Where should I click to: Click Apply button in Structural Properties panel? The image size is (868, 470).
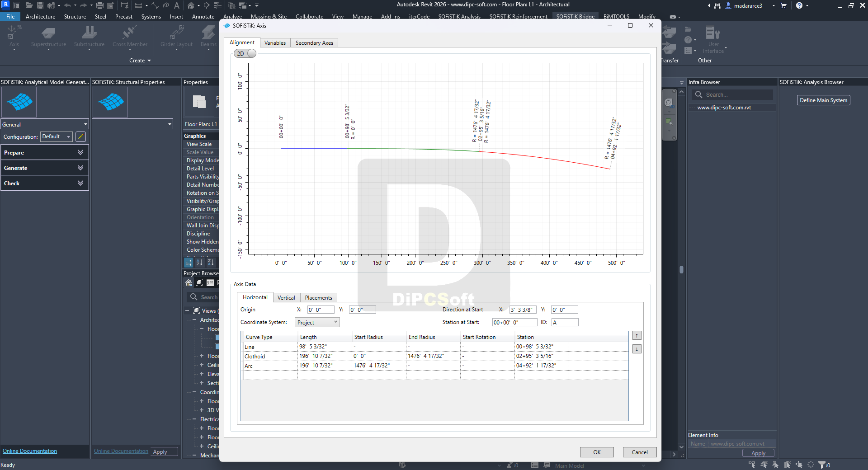tap(165, 451)
